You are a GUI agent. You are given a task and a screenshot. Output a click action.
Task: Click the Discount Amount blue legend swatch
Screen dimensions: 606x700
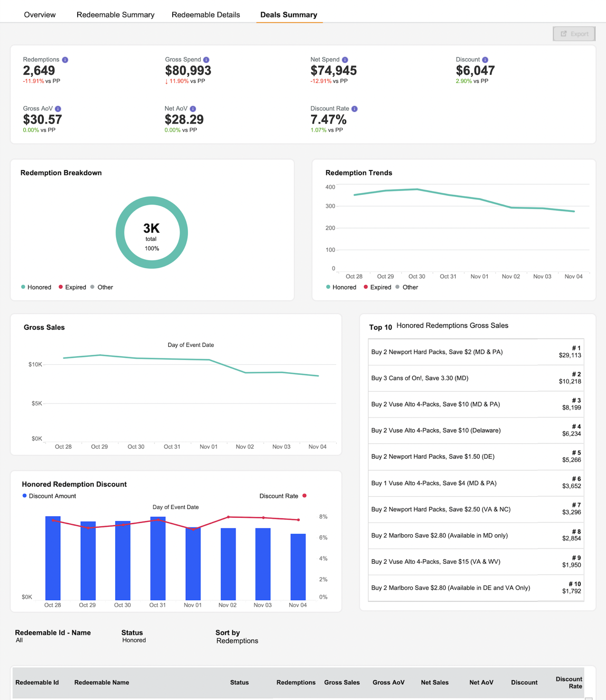coord(24,496)
